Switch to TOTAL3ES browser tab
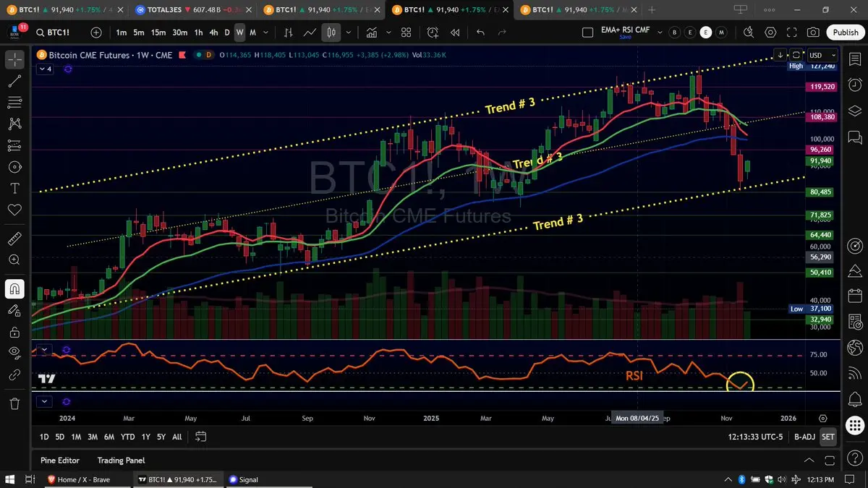This screenshot has height=488, width=868. tap(190, 9)
